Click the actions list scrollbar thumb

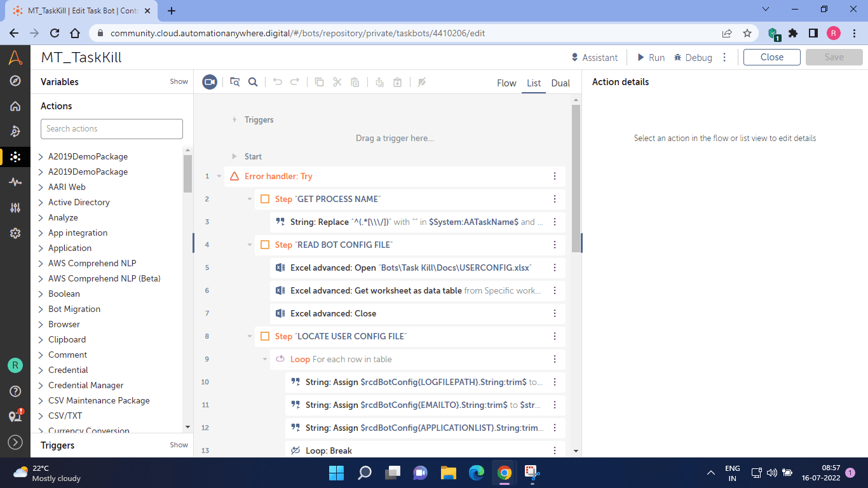187,173
